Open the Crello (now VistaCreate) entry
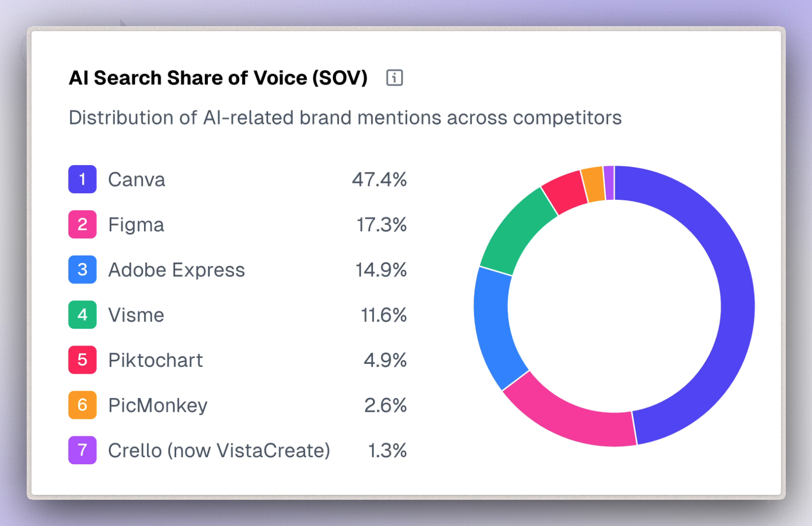 point(219,450)
